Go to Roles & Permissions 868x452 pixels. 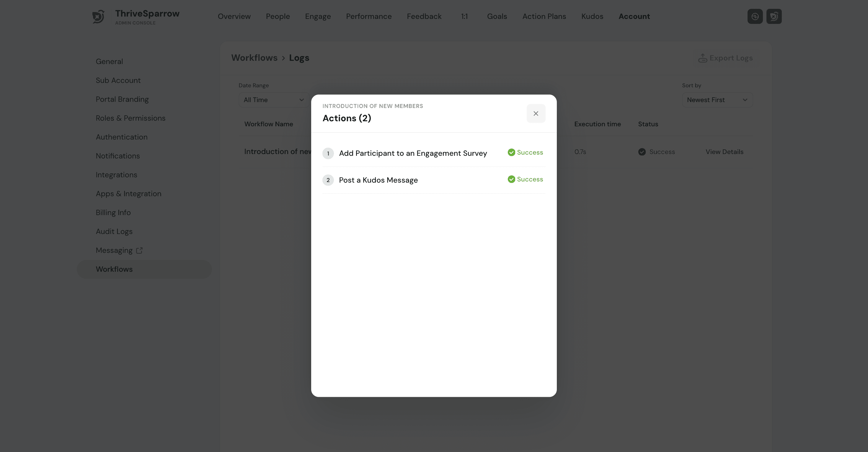[130, 118]
